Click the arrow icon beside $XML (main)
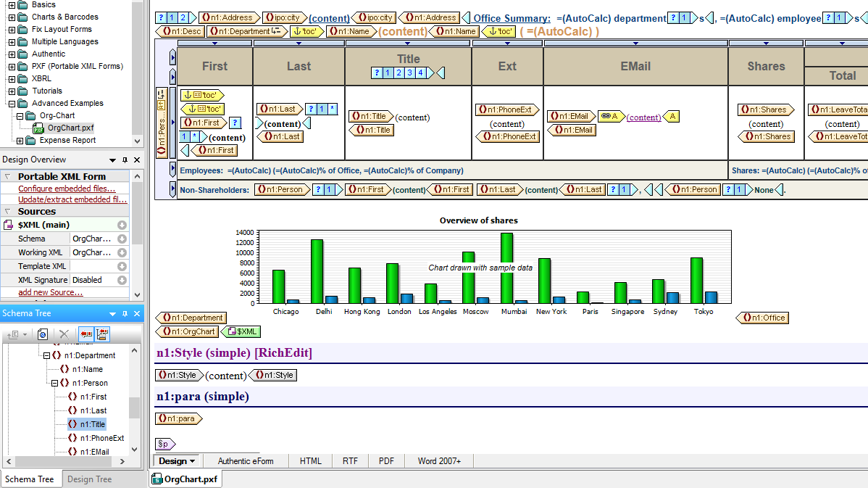Screen dimensions: 868x488 (x=122, y=225)
